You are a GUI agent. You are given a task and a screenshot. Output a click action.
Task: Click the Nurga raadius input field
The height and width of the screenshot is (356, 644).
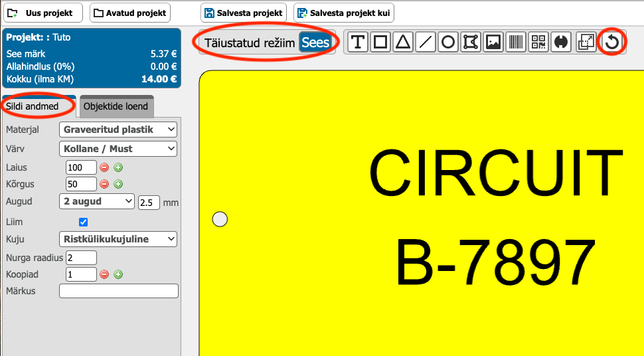click(81, 258)
